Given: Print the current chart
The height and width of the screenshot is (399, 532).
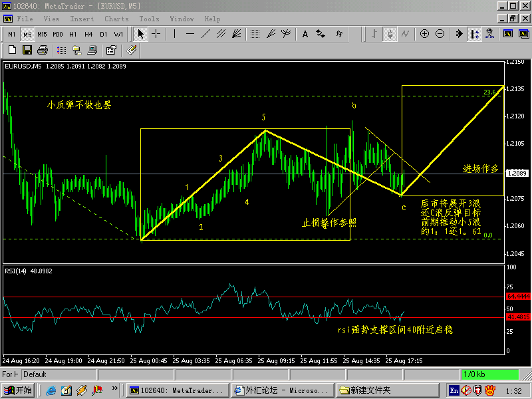Looking at the screenshot, I should click(43, 51).
